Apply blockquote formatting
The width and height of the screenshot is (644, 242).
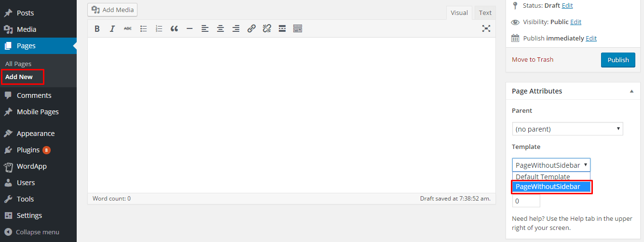[x=174, y=29]
